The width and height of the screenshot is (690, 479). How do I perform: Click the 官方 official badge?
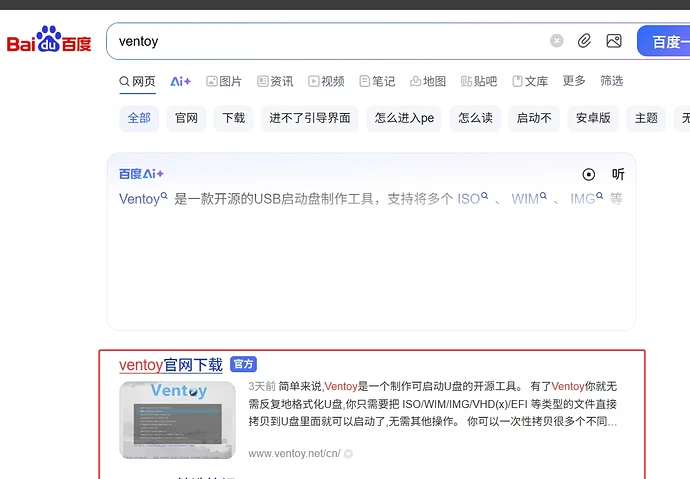click(243, 364)
